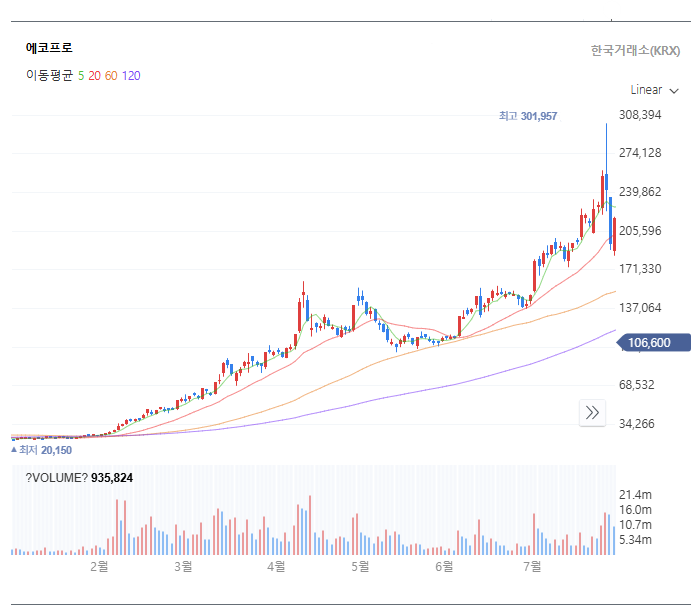699x610 pixels.
Task: Select the 4월 date axis label
Action: point(276,566)
